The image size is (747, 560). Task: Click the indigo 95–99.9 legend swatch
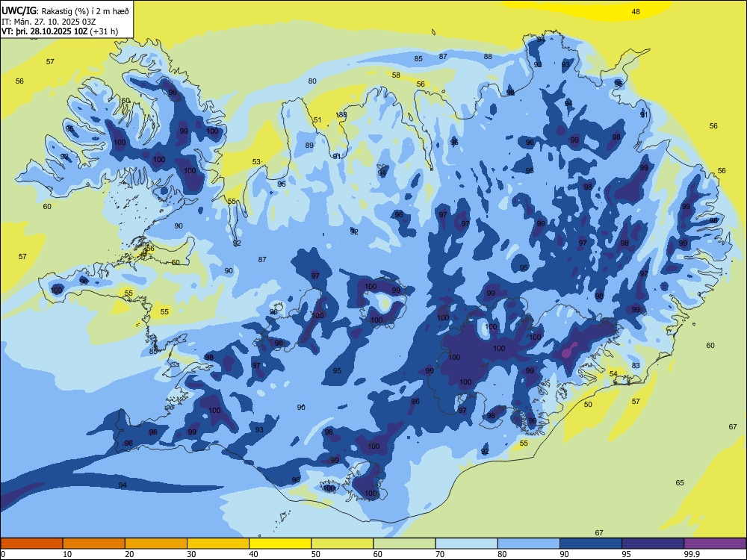[653, 544]
